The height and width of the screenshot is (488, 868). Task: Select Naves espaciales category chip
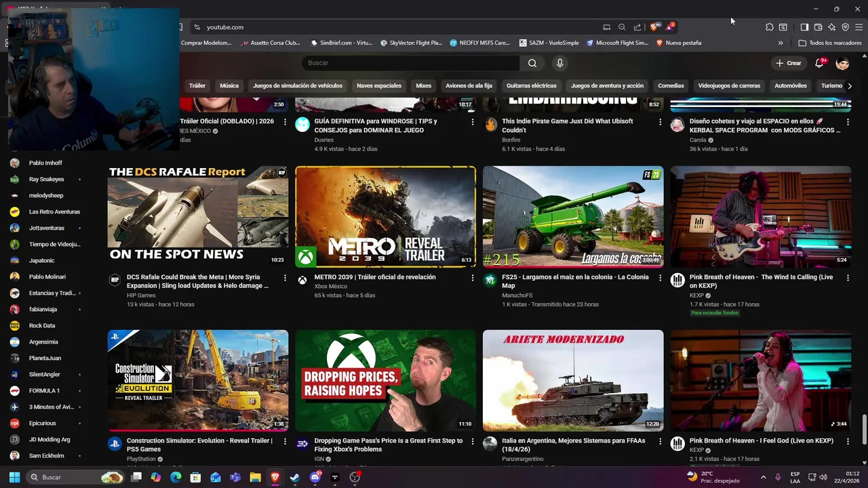click(379, 85)
